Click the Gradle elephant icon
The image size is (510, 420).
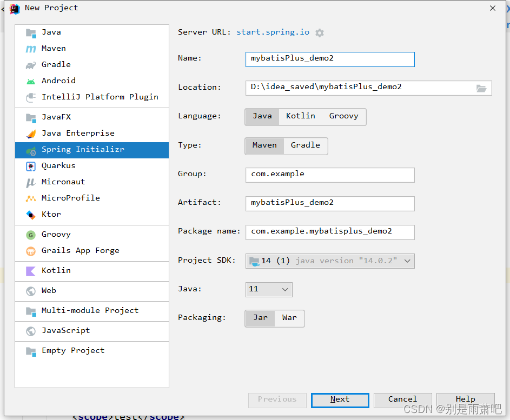[x=31, y=65]
